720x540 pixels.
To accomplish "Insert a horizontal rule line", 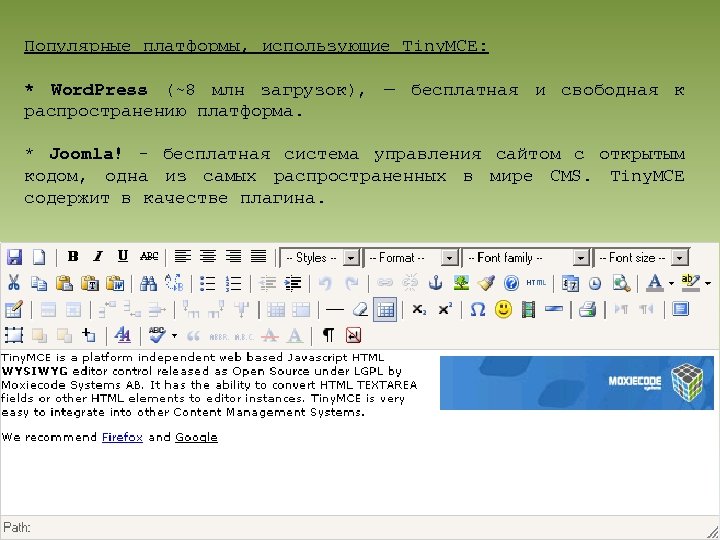I will (334, 309).
